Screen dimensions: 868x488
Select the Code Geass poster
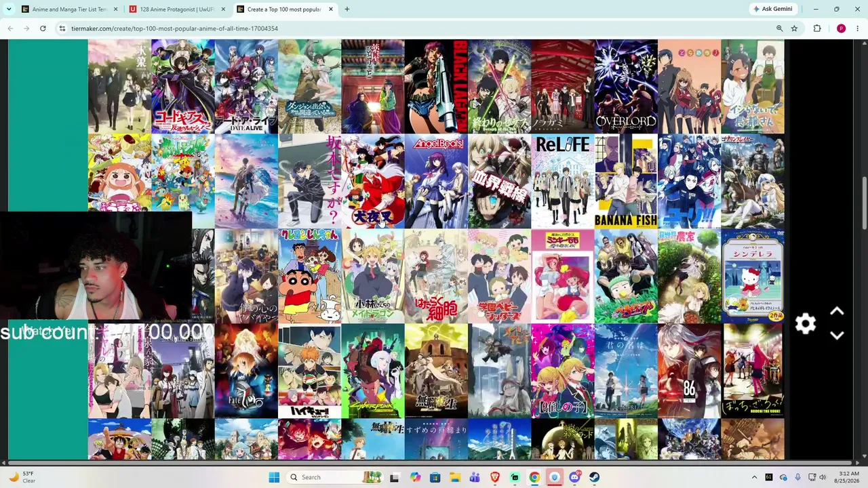(182, 86)
